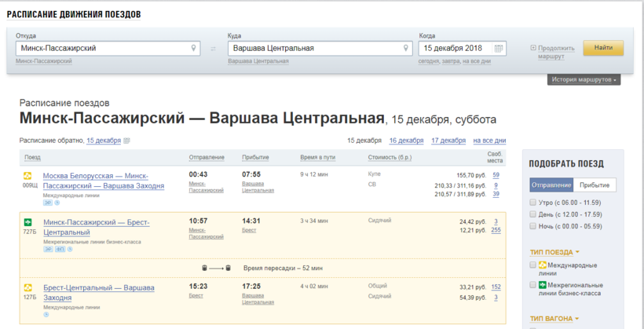Check the Утро (с 06.00 - 11.59) filter
Viewport: 644px width, 329px height.
(533, 203)
